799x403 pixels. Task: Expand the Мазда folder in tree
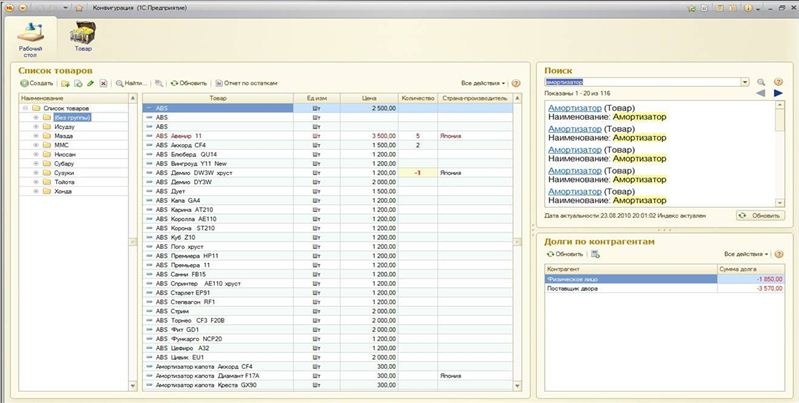tap(35, 136)
